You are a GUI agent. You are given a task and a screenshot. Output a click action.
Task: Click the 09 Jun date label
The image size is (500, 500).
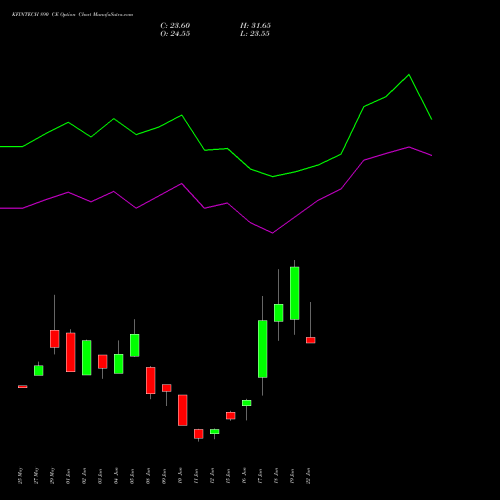(x=165, y=476)
